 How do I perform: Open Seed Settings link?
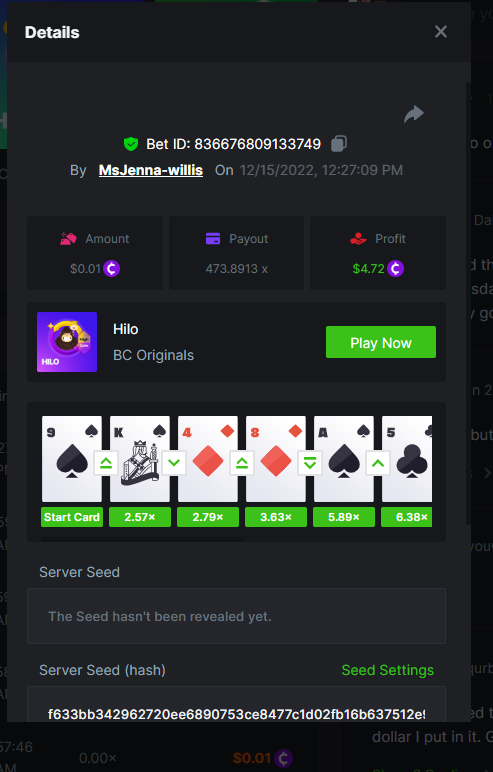pos(388,670)
